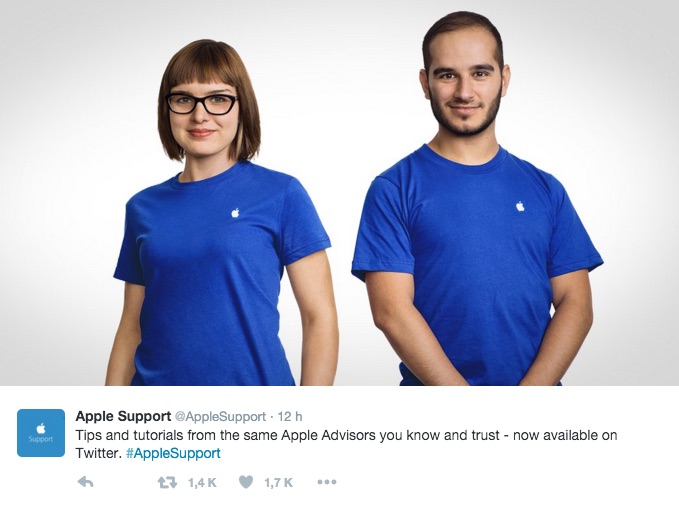Open the #AppleSupport hashtag
The height and width of the screenshot is (510, 679).
click(x=173, y=453)
